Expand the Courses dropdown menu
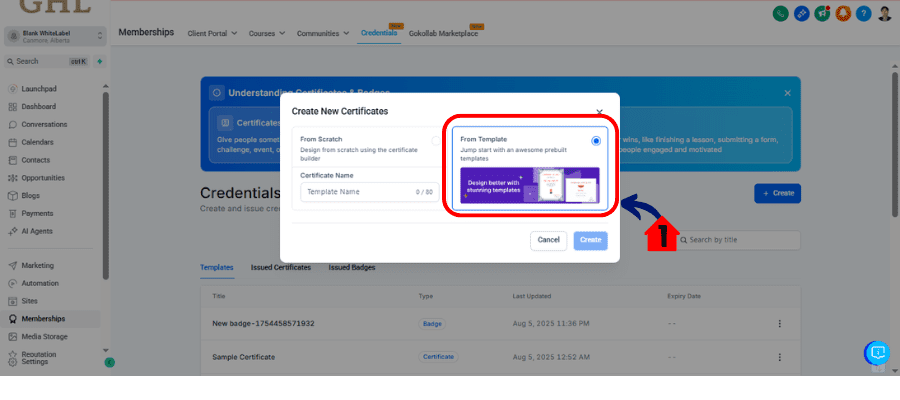 click(x=267, y=33)
